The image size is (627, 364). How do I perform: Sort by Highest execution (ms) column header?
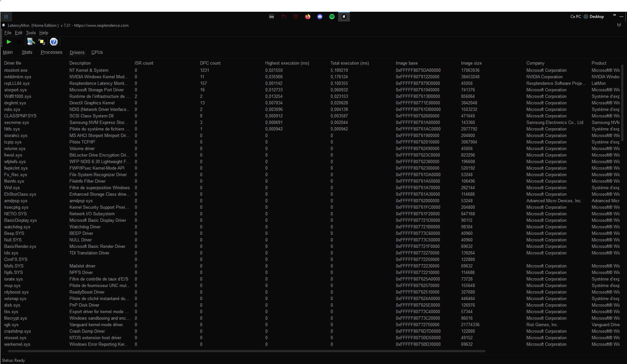[x=287, y=63]
